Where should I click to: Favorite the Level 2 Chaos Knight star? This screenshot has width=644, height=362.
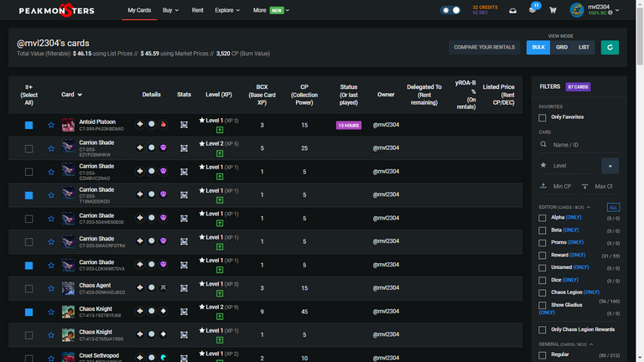(x=51, y=312)
